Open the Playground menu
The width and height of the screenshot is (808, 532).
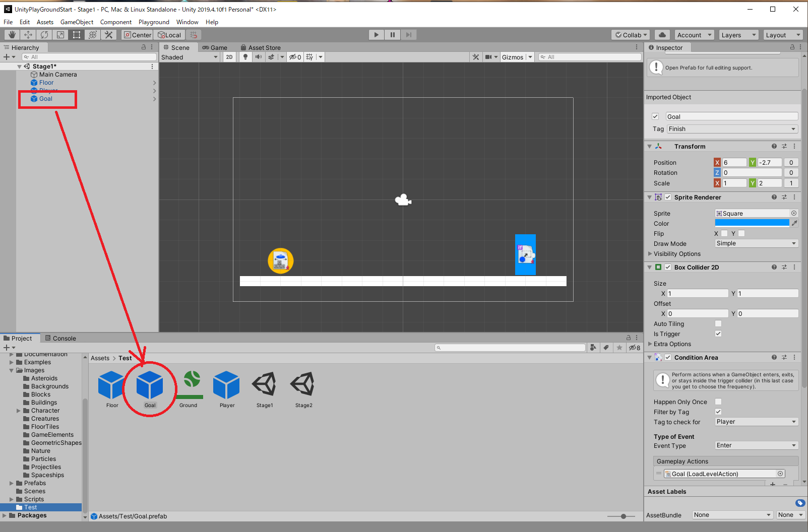coord(154,22)
